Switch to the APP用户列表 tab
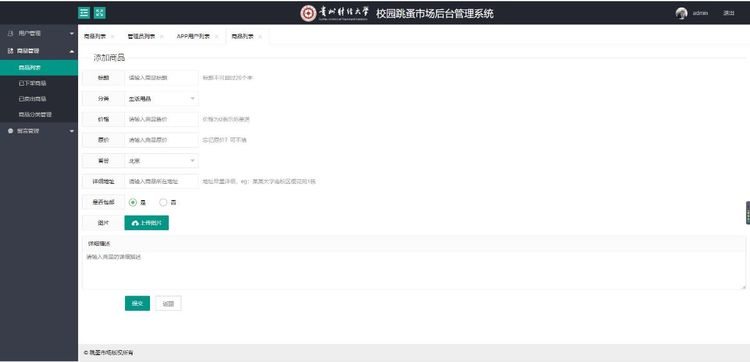 coord(193,37)
